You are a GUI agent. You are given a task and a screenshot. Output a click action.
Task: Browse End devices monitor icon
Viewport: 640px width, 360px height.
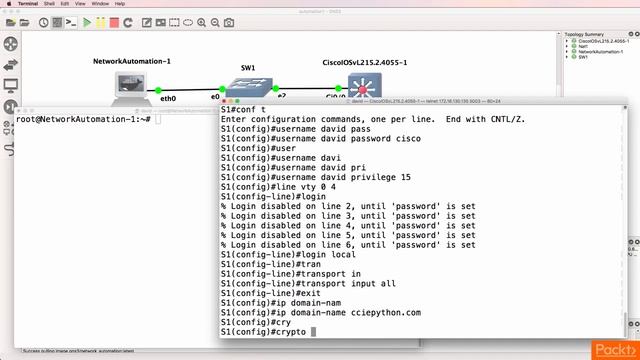coord(11,85)
